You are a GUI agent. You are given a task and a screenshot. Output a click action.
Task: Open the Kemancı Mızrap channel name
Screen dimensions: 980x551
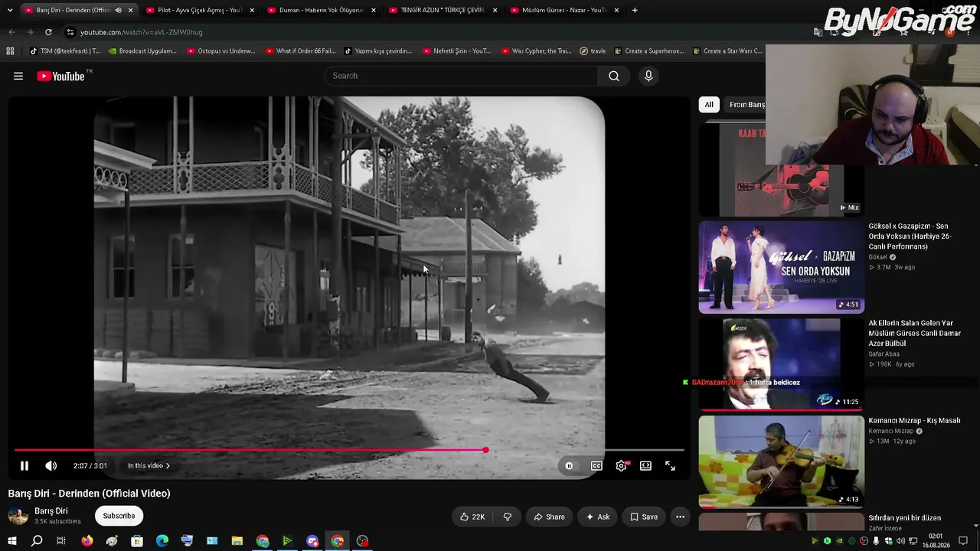click(890, 431)
